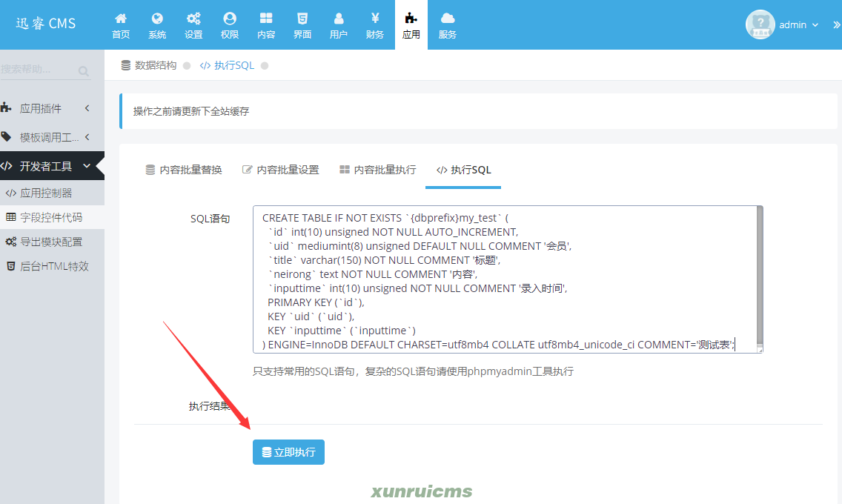Click the grey dot after 执行SQL breadcrumb

click(264, 65)
